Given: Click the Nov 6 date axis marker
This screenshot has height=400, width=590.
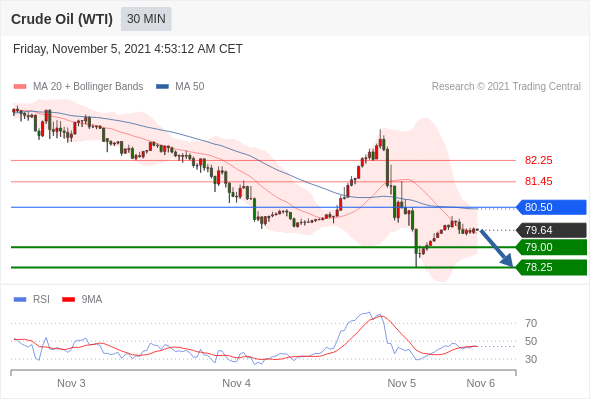Looking at the screenshot, I should [481, 383].
